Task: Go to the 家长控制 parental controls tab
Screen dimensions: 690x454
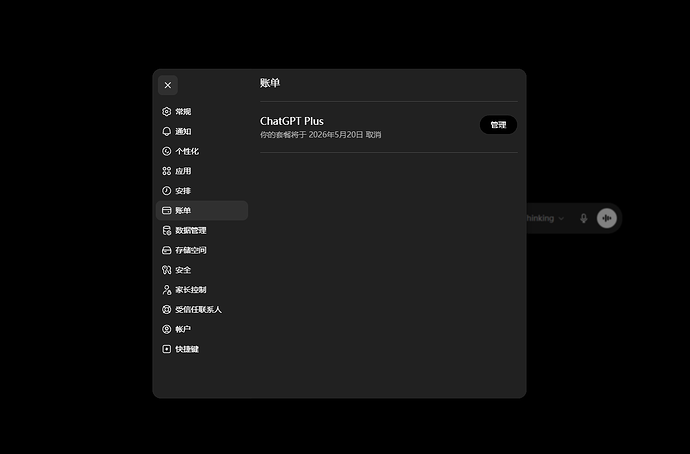Action: point(202,290)
